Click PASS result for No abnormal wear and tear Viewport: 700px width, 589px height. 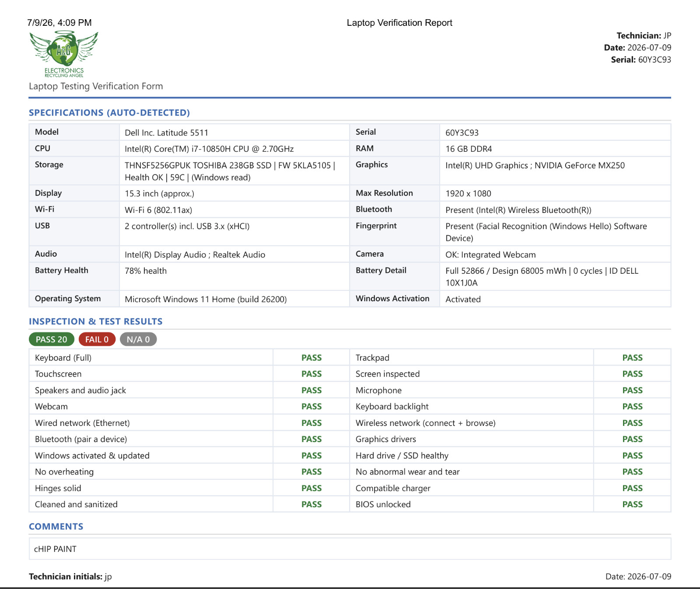point(633,471)
